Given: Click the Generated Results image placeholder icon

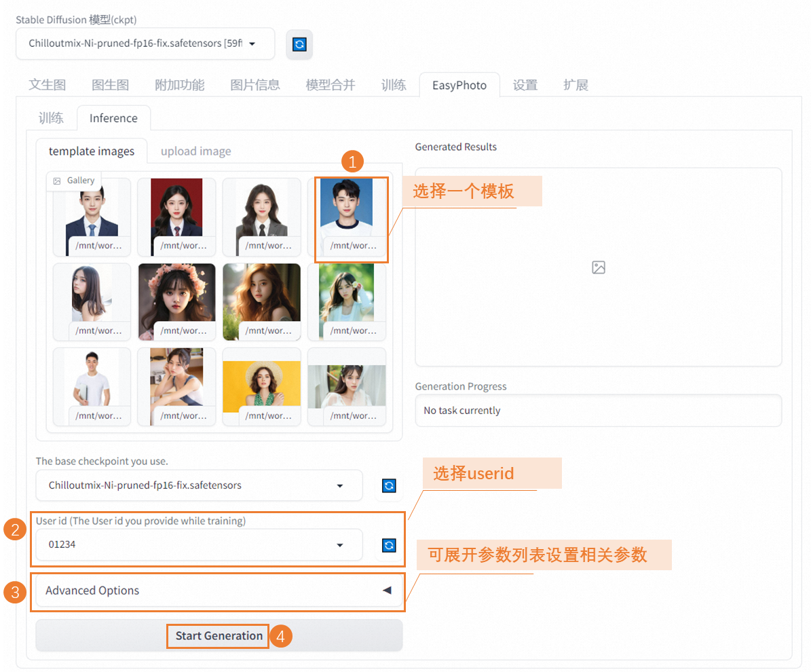Looking at the screenshot, I should pos(599,267).
